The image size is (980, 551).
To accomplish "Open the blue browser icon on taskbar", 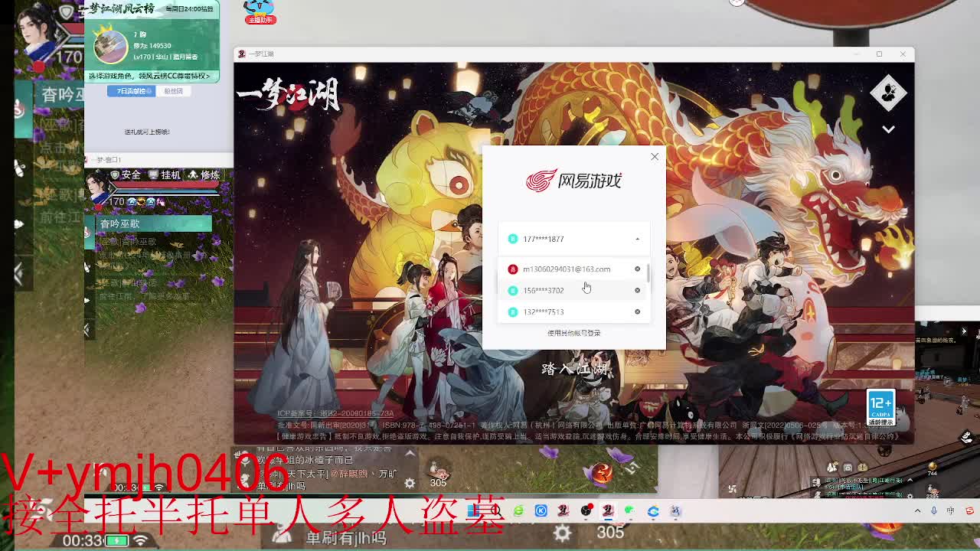I will (x=653, y=510).
